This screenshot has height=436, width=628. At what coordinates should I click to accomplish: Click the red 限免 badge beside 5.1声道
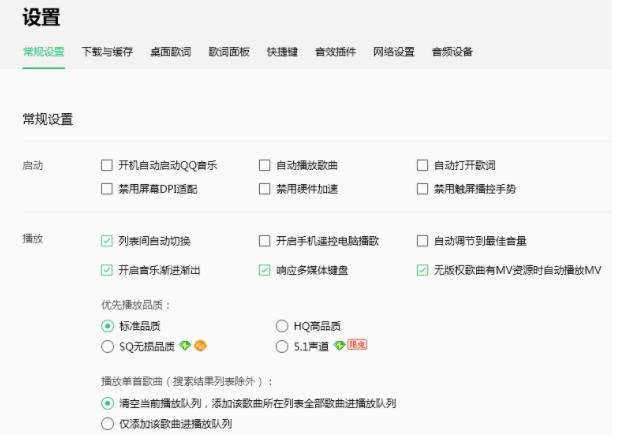pyautogui.click(x=357, y=346)
